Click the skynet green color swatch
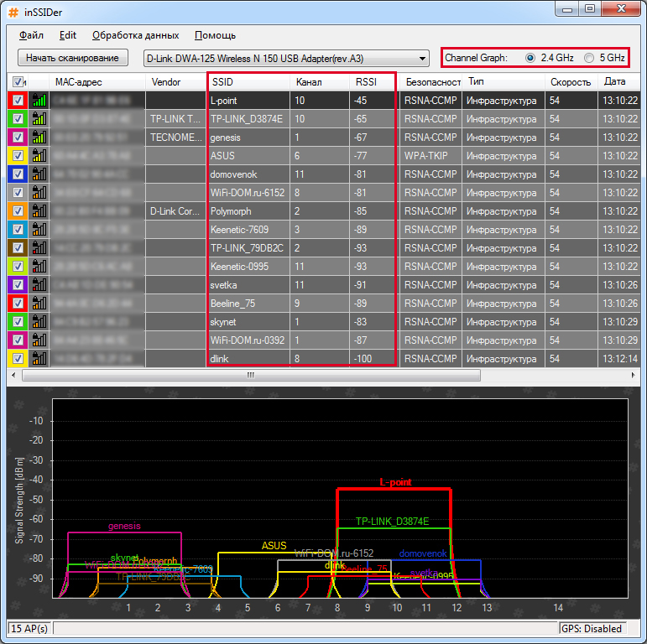Screen dimensions: 647x644 click(x=18, y=322)
